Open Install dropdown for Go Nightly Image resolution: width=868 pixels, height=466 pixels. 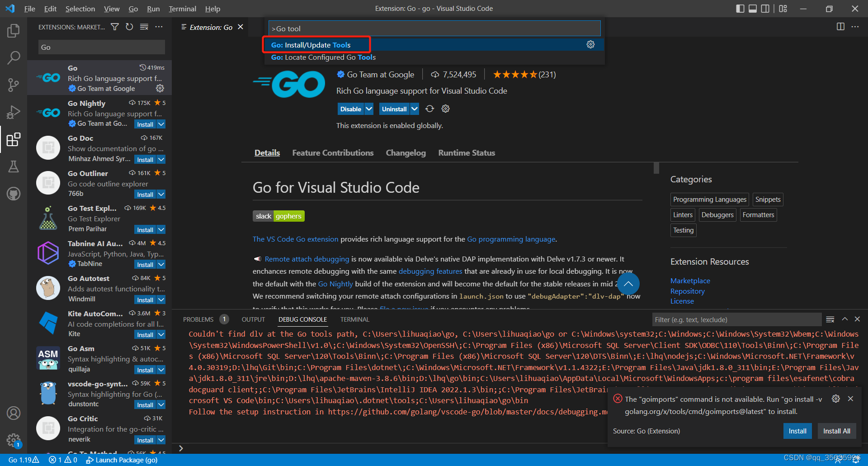161,124
